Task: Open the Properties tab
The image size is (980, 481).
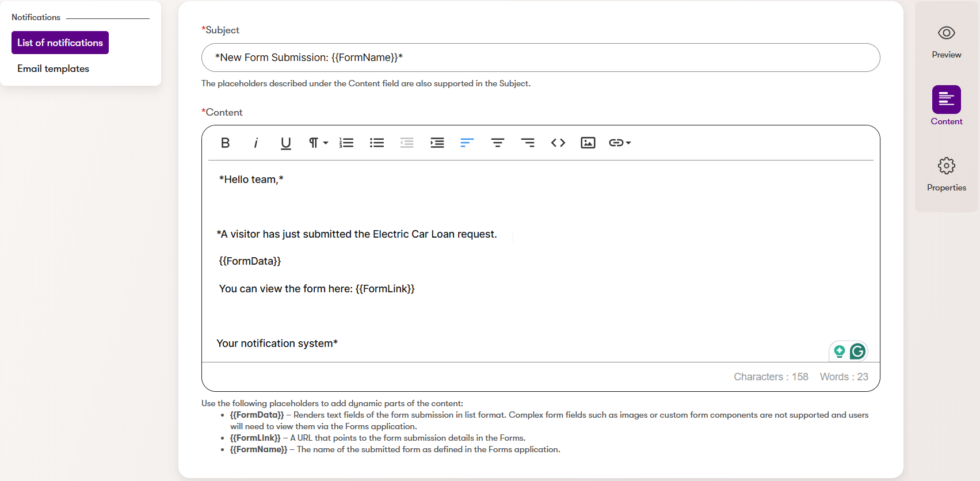Action: pos(946,174)
